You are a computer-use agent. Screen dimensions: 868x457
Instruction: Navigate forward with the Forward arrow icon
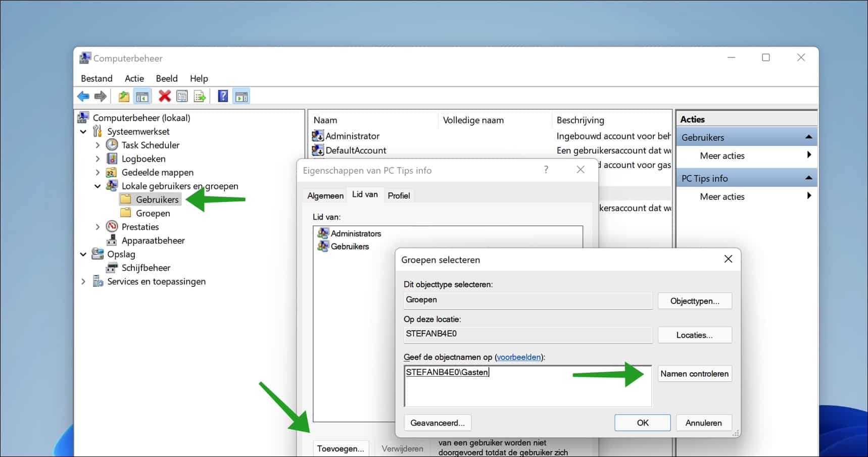(x=100, y=96)
